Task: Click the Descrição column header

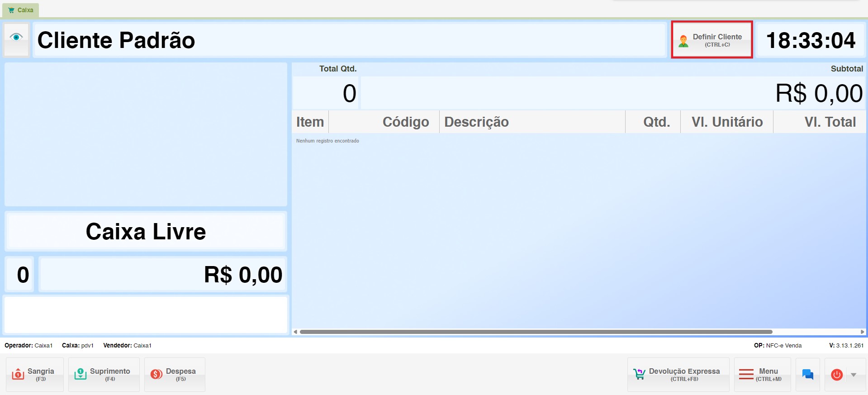Action: (476, 122)
